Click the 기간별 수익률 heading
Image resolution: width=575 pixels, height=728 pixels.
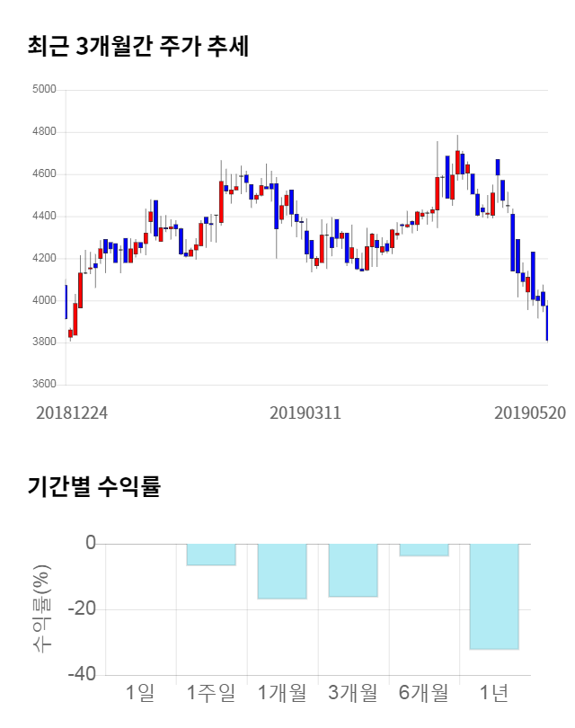point(93,487)
